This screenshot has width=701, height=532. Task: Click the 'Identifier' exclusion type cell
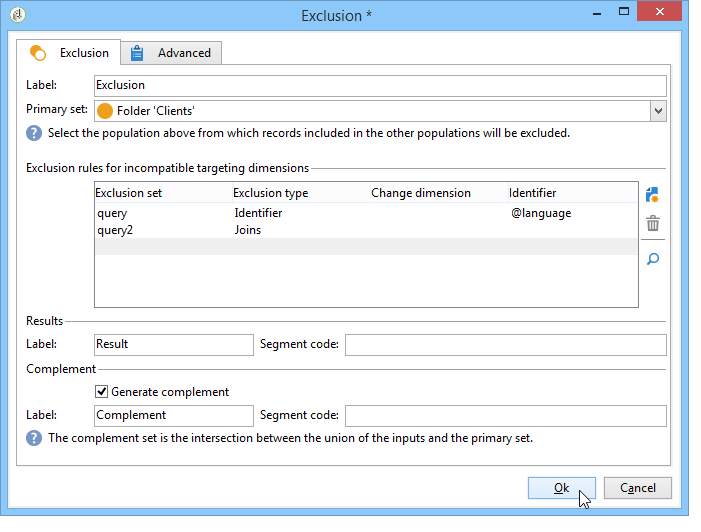pyautogui.click(x=258, y=213)
